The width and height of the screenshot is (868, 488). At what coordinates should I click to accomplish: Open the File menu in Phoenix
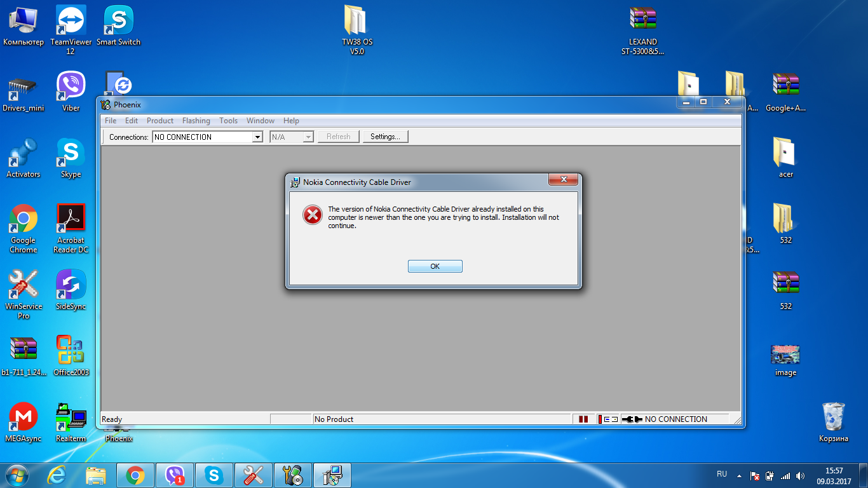pos(111,121)
